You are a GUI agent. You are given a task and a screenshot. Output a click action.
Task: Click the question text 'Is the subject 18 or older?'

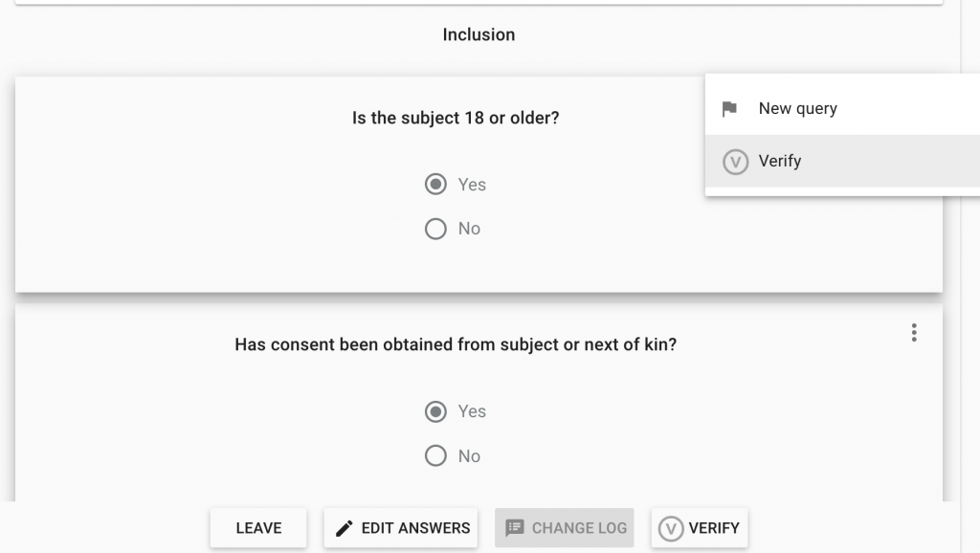[456, 118]
